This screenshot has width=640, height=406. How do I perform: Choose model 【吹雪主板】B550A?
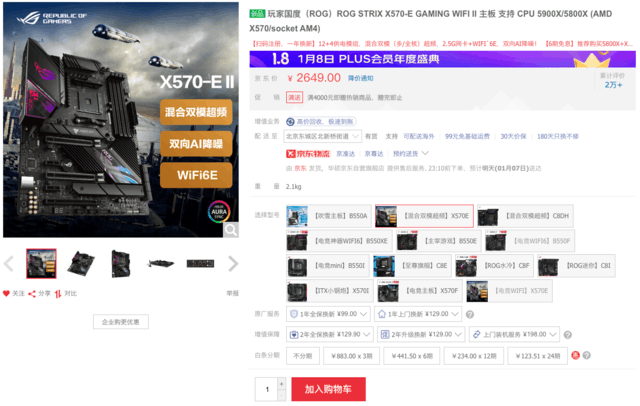[329, 216]
